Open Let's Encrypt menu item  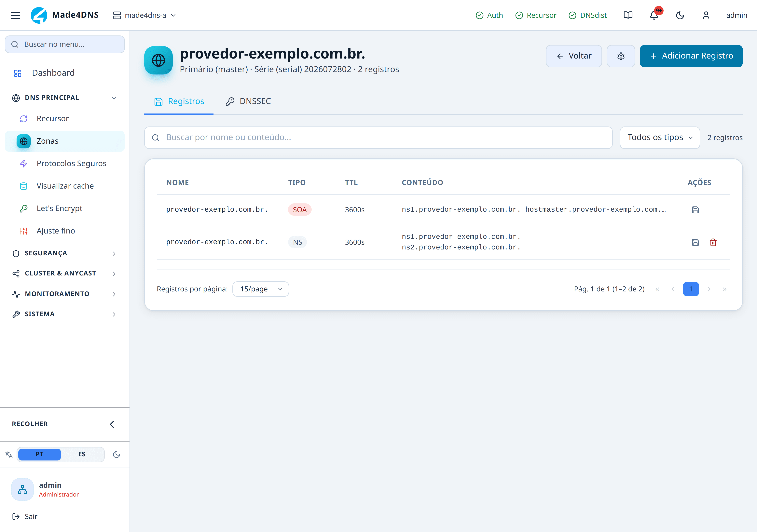(x=65, y=208)
